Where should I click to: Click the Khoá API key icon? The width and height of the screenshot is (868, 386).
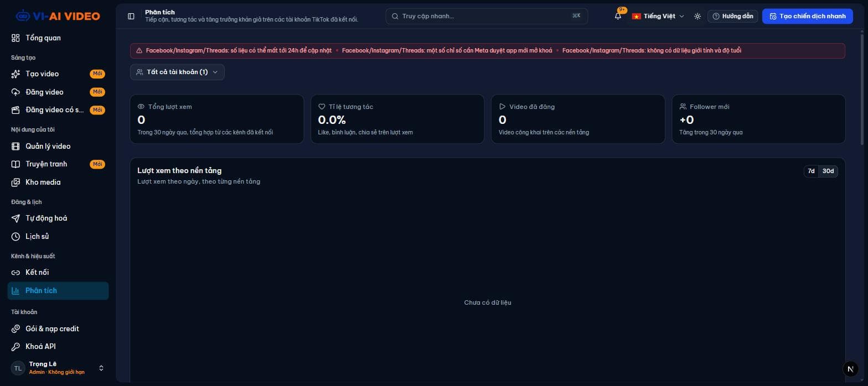click(15, 346)
